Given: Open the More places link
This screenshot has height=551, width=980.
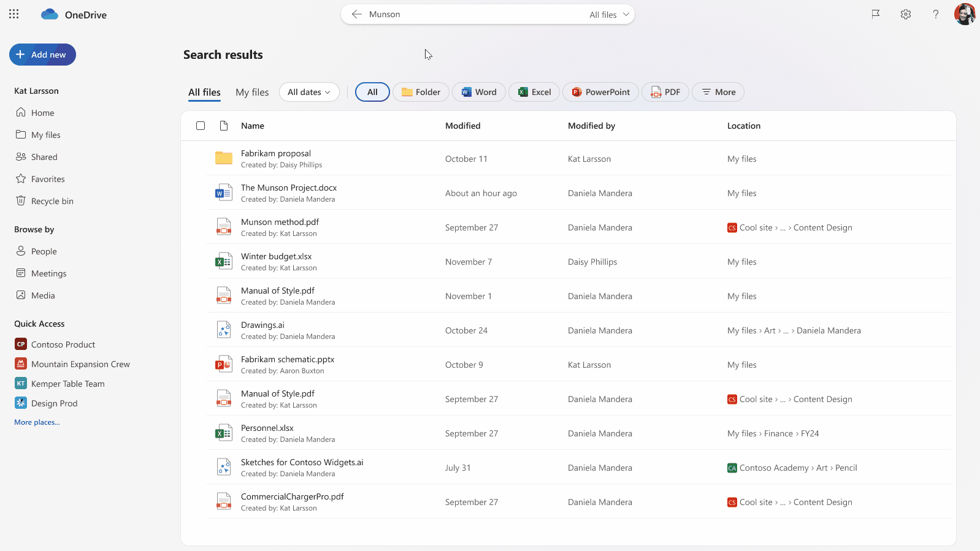Looking at the screenshot, I should pos(37,422).
